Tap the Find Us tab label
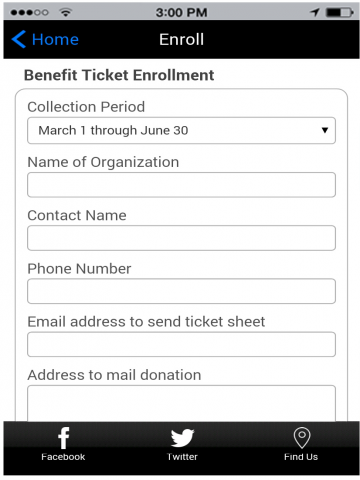360x480 pixels. 301,457
